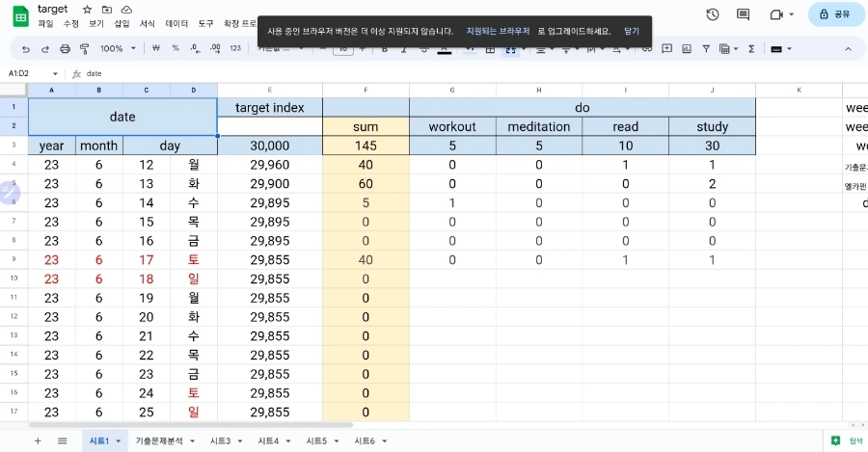The height and width of the screenshot is (452, 868).
Task: Collapse the toolbar with the chevron
Action: pyautogui.click(x=848, y=49)
